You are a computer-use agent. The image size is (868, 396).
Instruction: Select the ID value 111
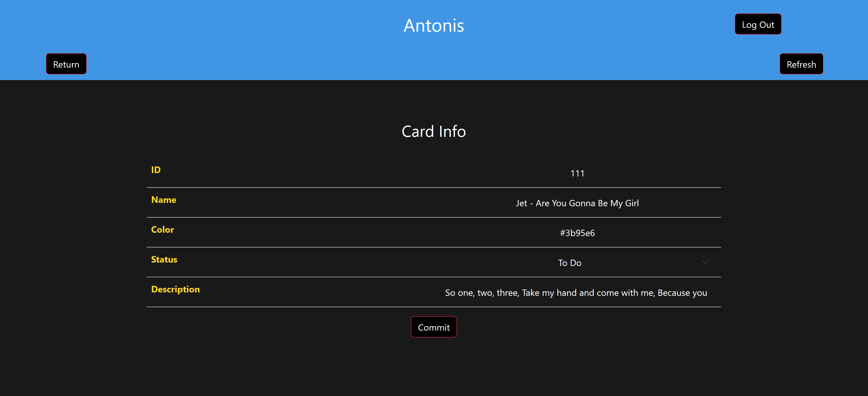tap(577, 173)
